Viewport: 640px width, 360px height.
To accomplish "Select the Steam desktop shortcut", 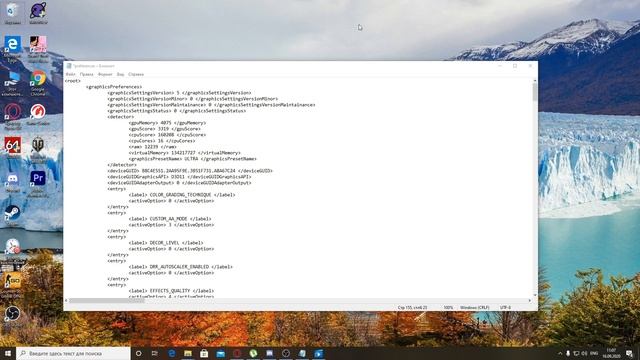I will [x=13, y=216].
